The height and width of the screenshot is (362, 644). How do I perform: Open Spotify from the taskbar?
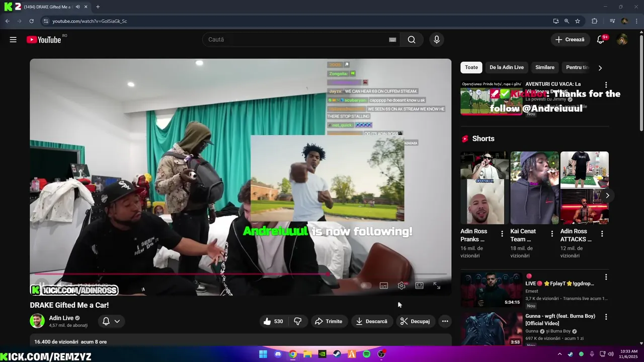pos(367,354)
